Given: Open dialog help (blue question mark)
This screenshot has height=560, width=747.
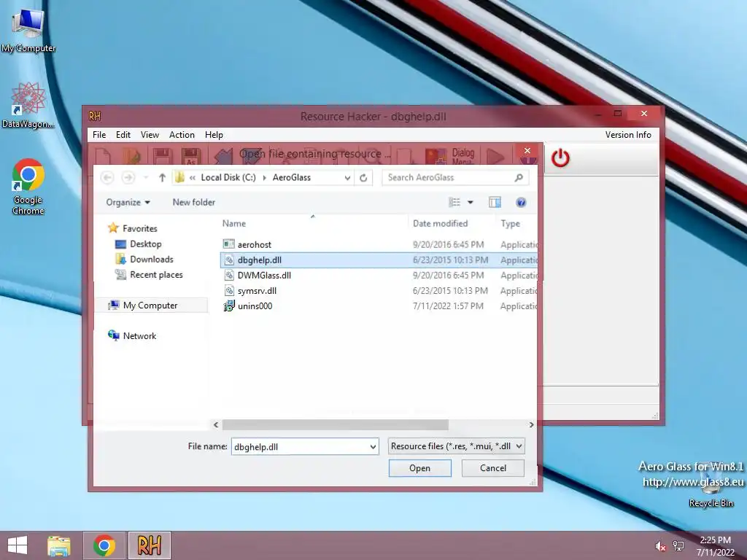Looking at the screenshot, I should click(x=521, y=203).
